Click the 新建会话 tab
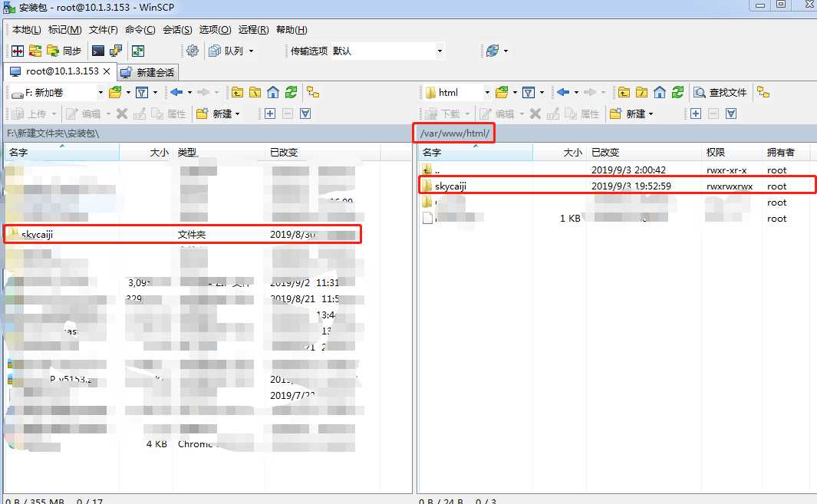The height and width of the screenshot is (504, 817). (x=148, y=72)
